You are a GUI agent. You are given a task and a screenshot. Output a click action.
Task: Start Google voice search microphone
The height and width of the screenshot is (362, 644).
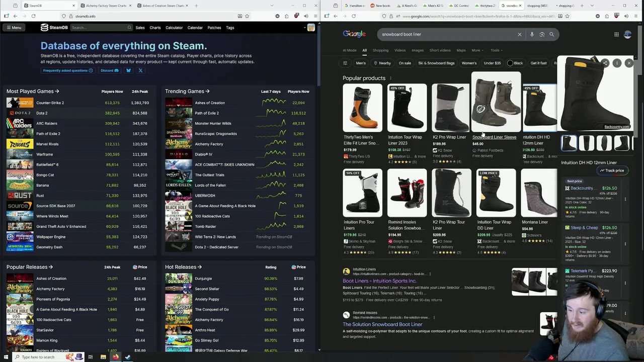532,34
